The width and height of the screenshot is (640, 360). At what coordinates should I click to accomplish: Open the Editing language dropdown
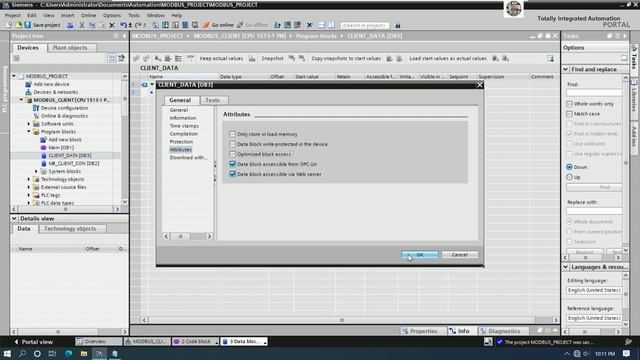(594, 290)
